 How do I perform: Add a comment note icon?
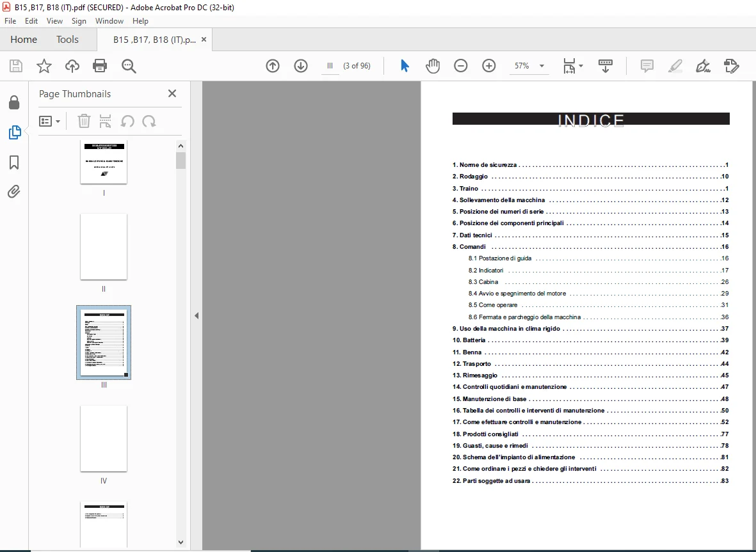647,66
